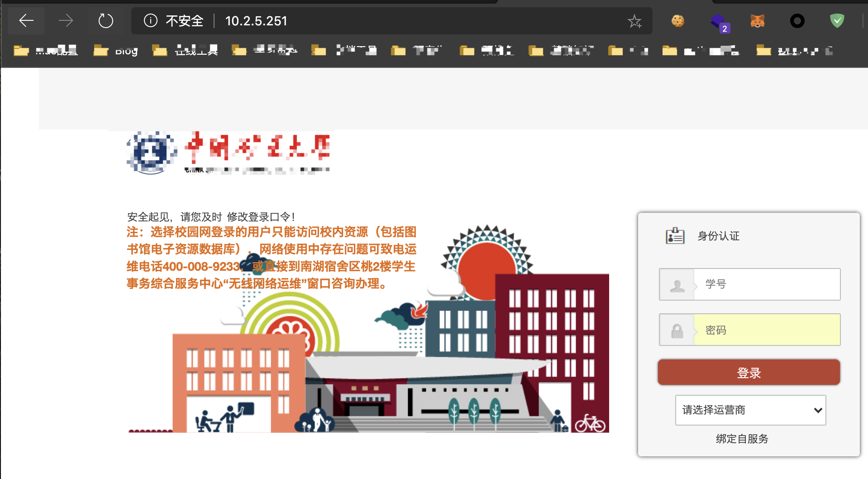The height and width of the screenshot is (479, 868).
Task: Click the browser back arrow
Action: point(26,21)
